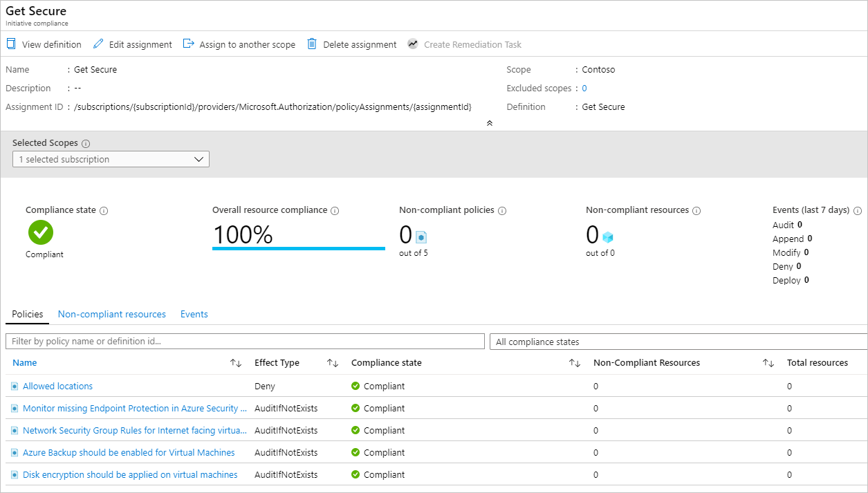Click the Delete assignment trash icon
The image size is (868, 493).
(311, 44)
